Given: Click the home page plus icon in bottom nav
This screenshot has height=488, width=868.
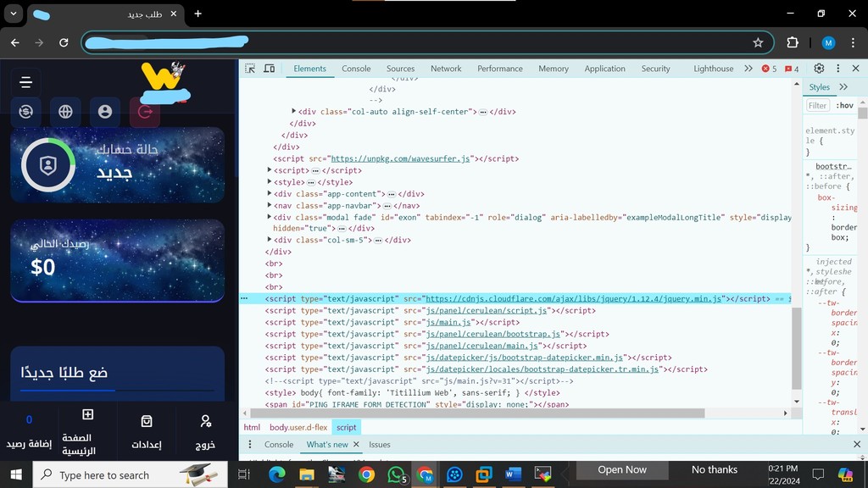Looking at the screenshot, I should coord(87,414).
